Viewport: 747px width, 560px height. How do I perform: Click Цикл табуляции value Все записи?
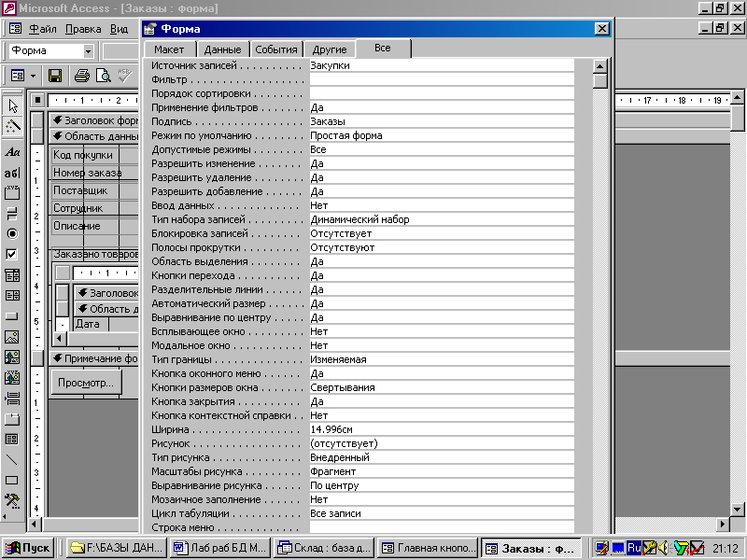[442, 513]
